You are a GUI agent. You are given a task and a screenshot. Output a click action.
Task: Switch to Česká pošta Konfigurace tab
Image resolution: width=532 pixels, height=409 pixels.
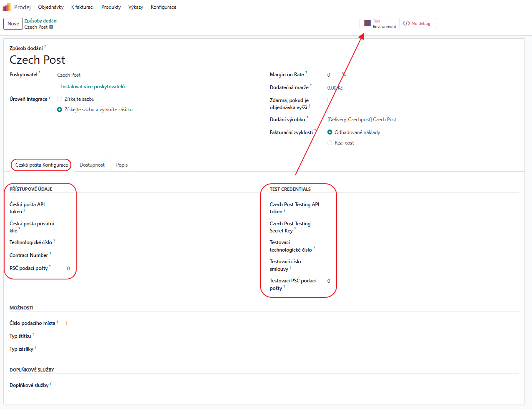42,165
